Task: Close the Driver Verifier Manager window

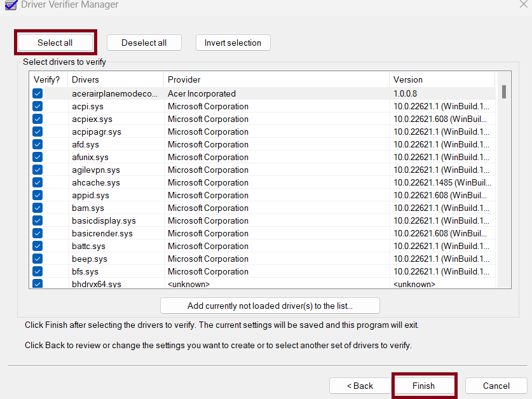Action: pos(522,4)
